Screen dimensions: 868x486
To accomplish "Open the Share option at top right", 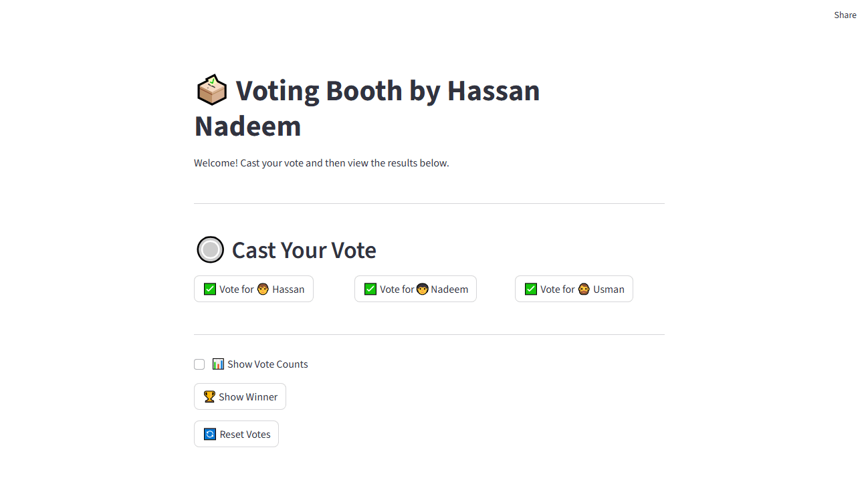I will (845, 15).
